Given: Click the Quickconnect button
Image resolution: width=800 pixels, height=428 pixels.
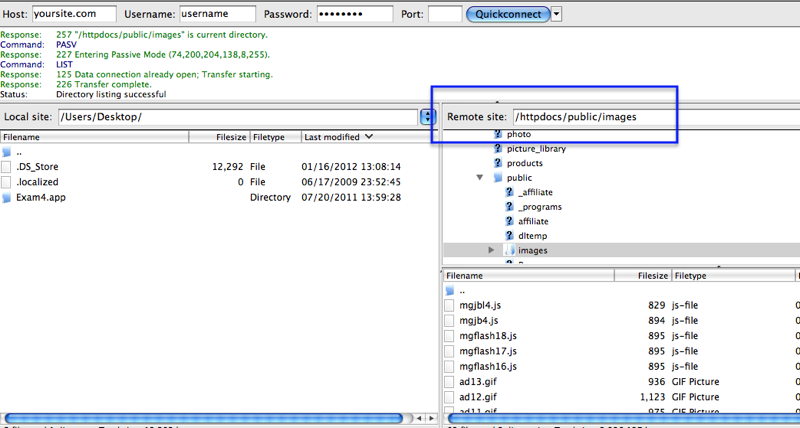Looking at the screenshot, I should tap(508, 14).
